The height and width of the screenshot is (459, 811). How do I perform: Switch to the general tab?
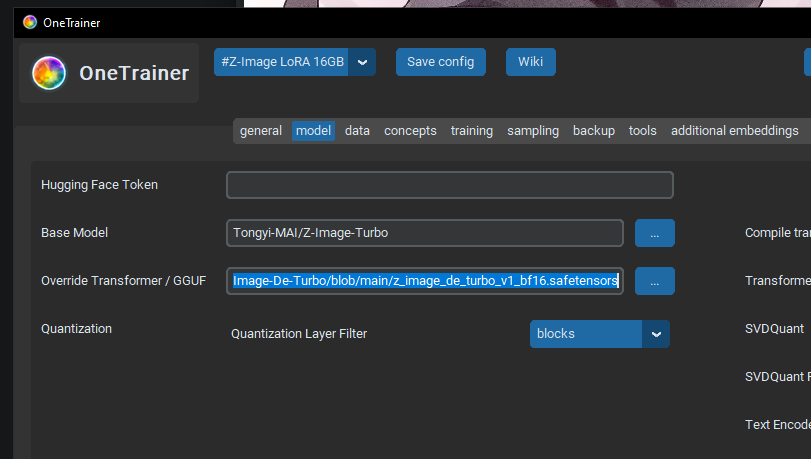tap(261, 131)
